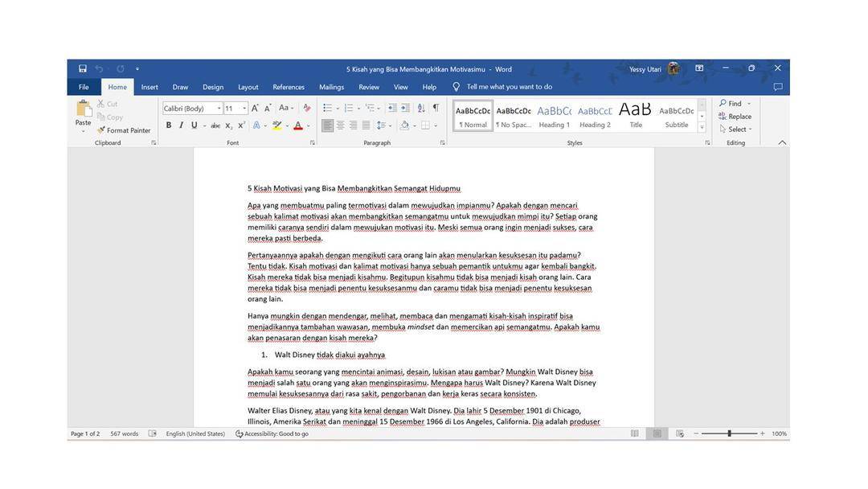Open the Calibri (Body) font name dropdown
Viewport: 868px width, 489px height.
219,109
